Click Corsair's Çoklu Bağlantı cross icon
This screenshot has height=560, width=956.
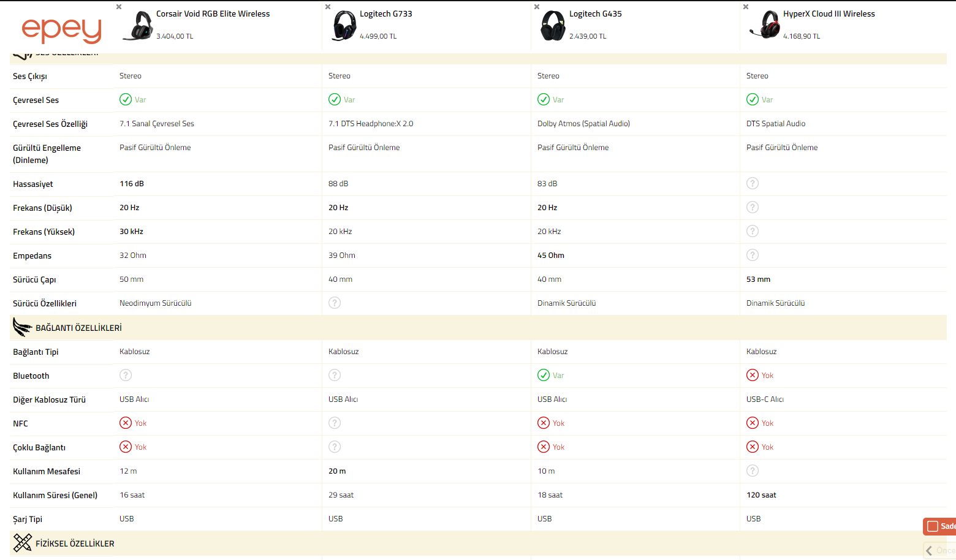click(x=126, y=447)
